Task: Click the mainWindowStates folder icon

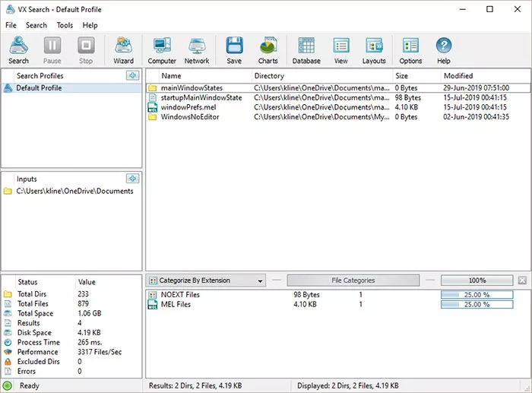Action: tap(153, 88)
